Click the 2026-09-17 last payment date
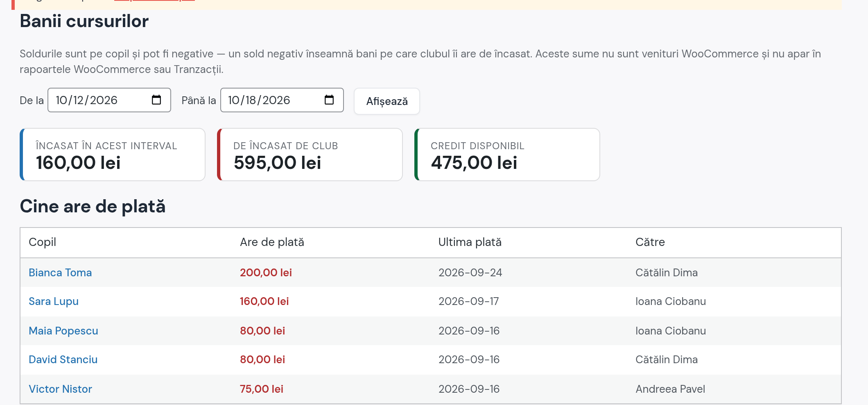 point(469,301)
